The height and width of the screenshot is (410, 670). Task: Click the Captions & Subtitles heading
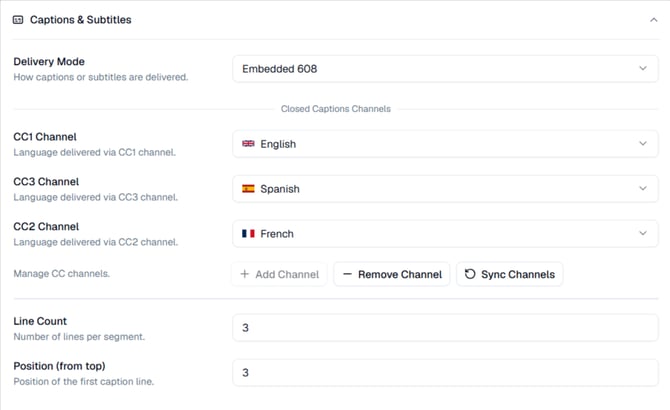[80, 20]
